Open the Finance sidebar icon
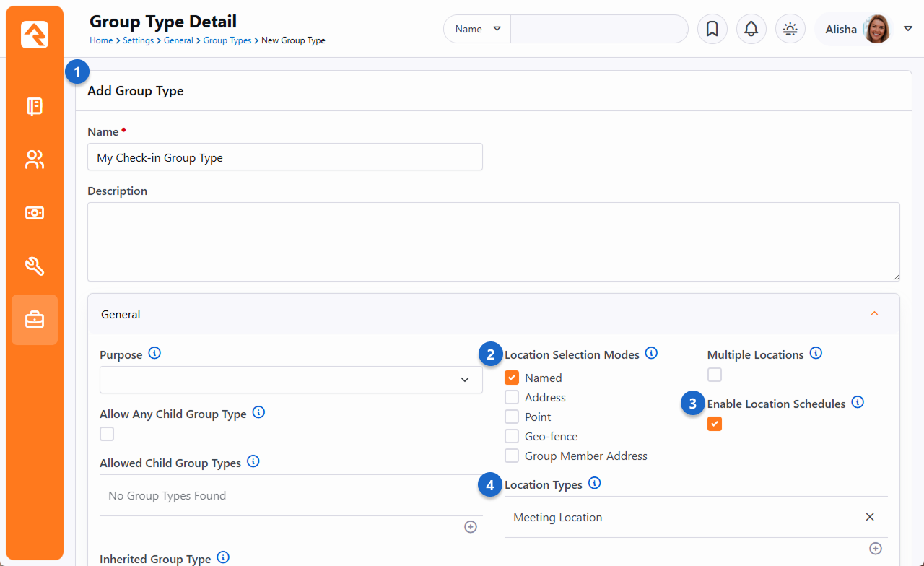The image size is (924, 566). tap(35, 213)
